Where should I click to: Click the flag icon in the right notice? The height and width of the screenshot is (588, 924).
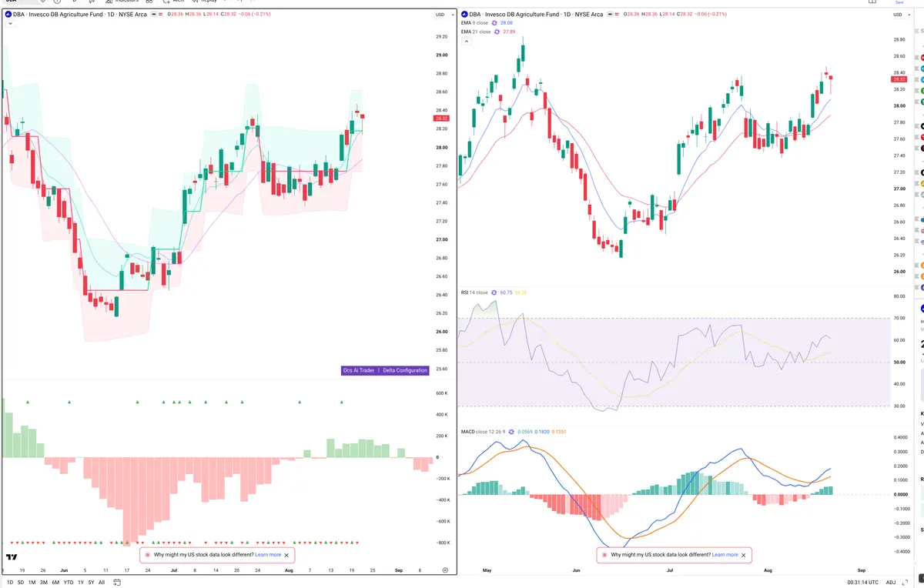point(604,555)
